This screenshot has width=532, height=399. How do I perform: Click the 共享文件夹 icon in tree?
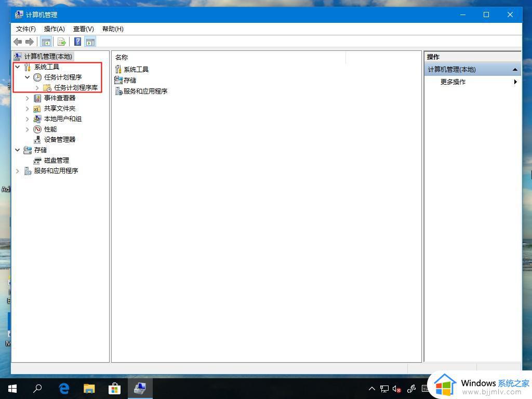click(37, 109)
